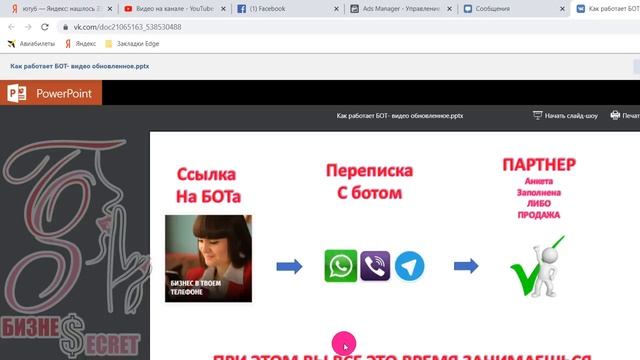Click the Ссылка На БОТа heading on slide
Image resolution: width=640 pixels, height=360 pixels.
pyautogui.click(x=208, y=186)
